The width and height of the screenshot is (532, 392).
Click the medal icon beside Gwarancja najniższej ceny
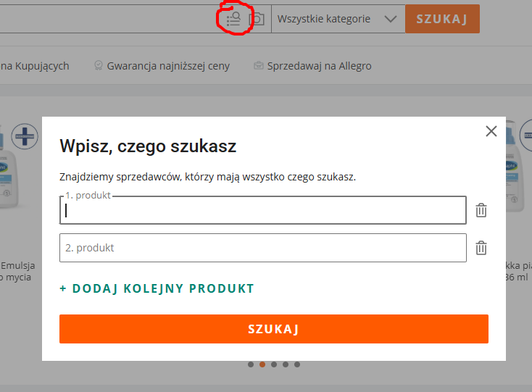pyautogui.click(x=99, y=66)
